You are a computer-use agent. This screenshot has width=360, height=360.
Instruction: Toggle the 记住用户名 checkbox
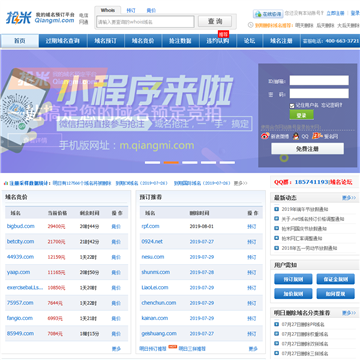pos(292,106)
